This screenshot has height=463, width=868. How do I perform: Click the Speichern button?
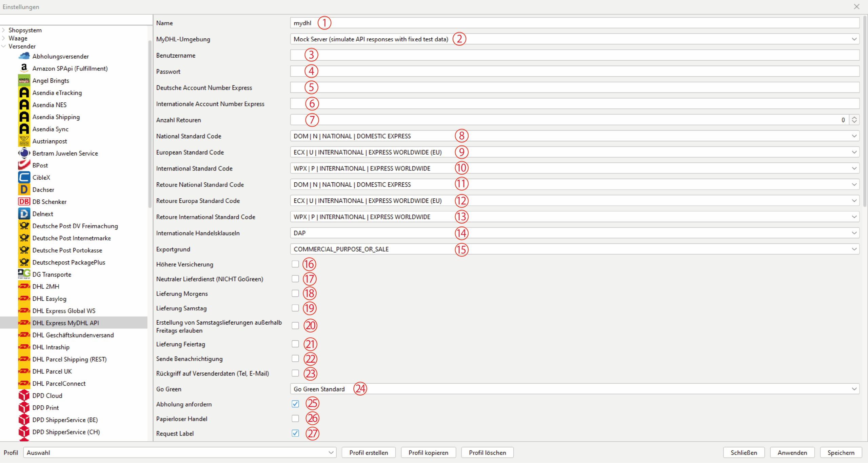tap(841, 452)
